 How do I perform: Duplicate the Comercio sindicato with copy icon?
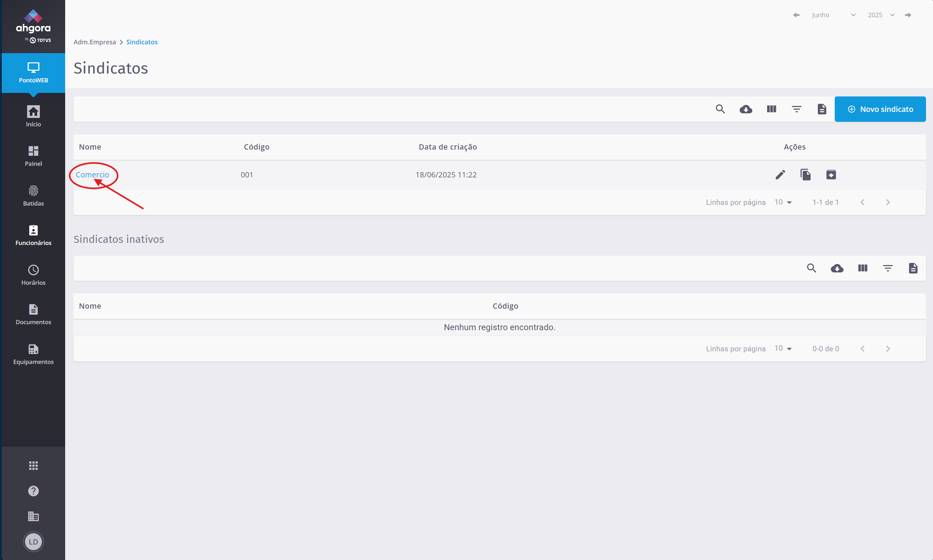pos(806,175)
